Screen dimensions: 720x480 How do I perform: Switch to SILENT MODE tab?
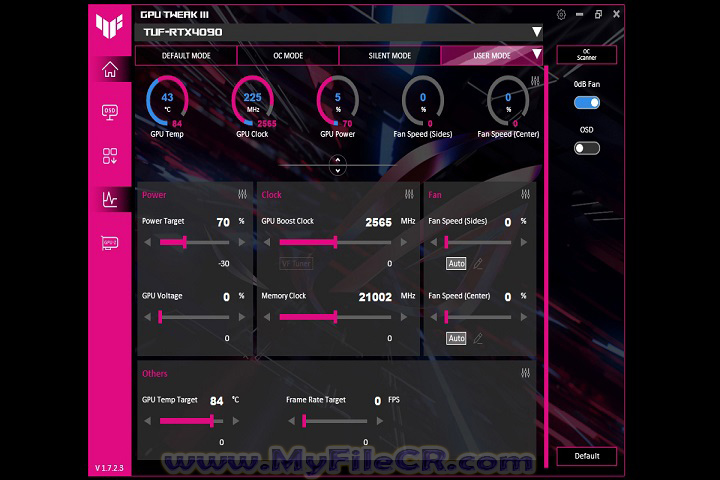(x=390, y=56)
